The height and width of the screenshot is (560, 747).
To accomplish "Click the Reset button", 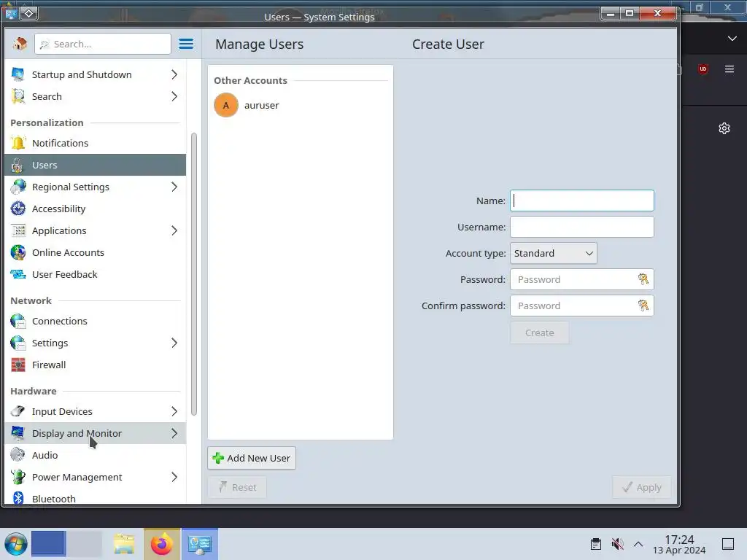I will coord(237,487).
